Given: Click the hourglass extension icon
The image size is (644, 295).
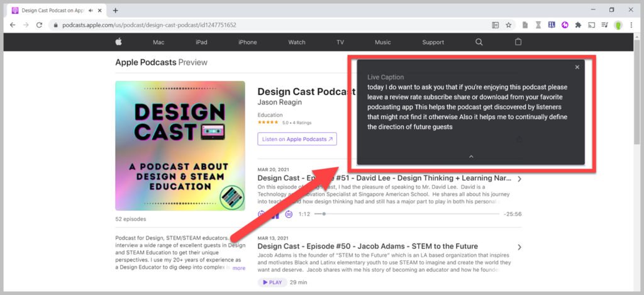Looking at the screenshot, I should [538, 25].
